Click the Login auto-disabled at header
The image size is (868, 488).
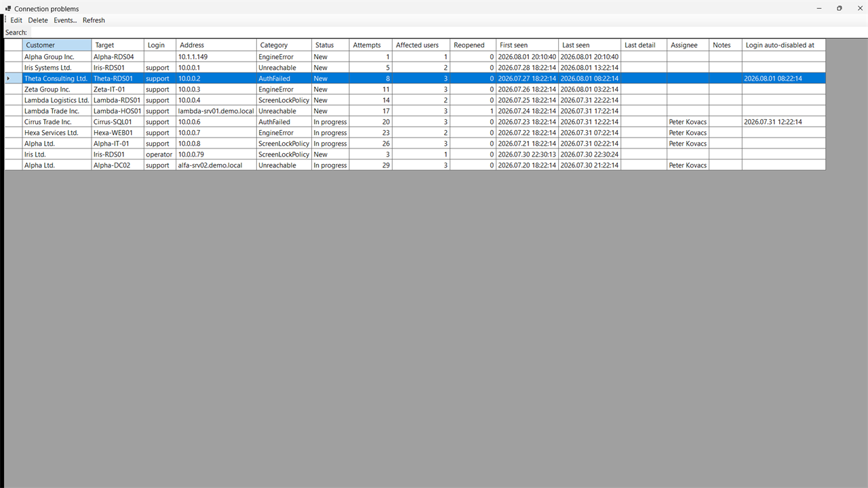(x=784, y=45)
